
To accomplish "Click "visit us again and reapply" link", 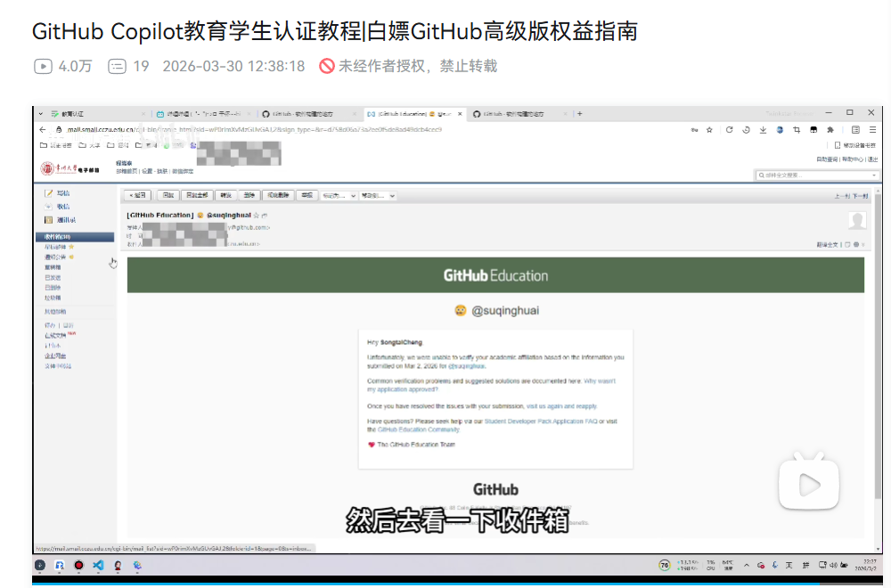I will pyautogui.click(x=561, y=406).
